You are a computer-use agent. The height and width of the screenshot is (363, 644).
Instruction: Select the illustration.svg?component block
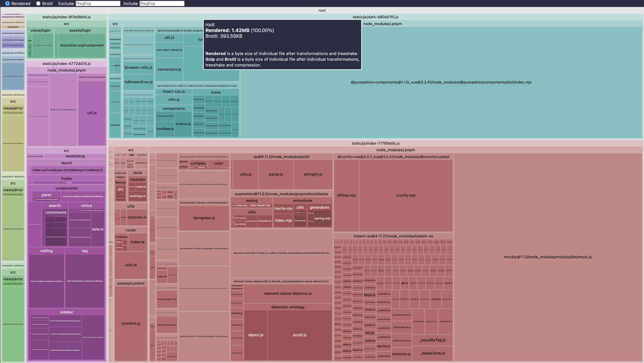[x=82, y=45]
